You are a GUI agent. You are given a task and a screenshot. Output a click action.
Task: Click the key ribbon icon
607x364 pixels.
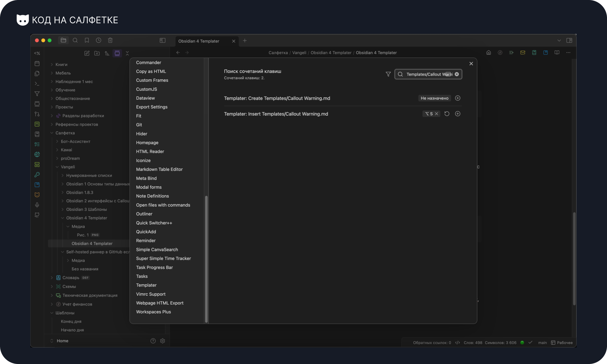tap(37, 175)
